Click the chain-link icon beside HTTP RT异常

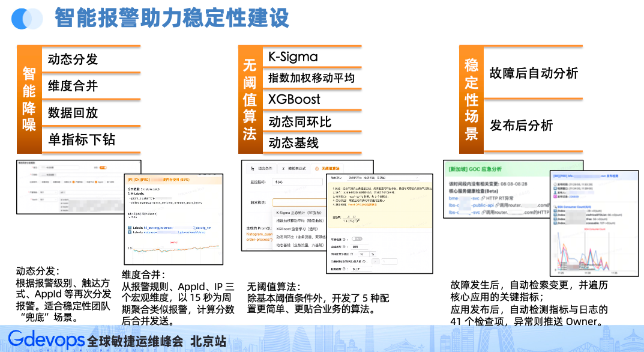click(x=483, y=198)
